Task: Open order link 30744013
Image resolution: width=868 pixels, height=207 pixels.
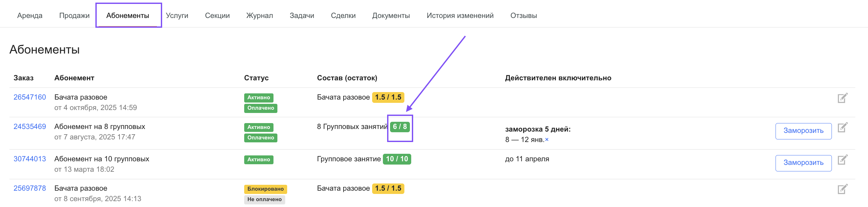Action: [x=30, y=159]
